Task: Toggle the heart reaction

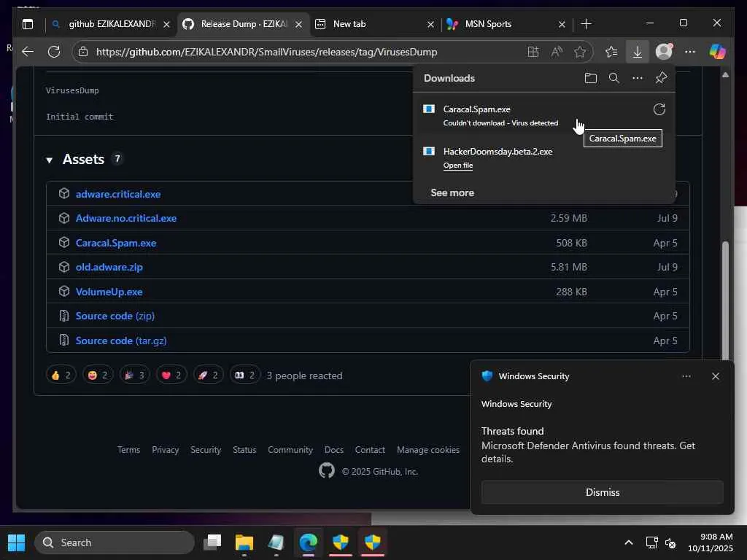Action: 171,376
